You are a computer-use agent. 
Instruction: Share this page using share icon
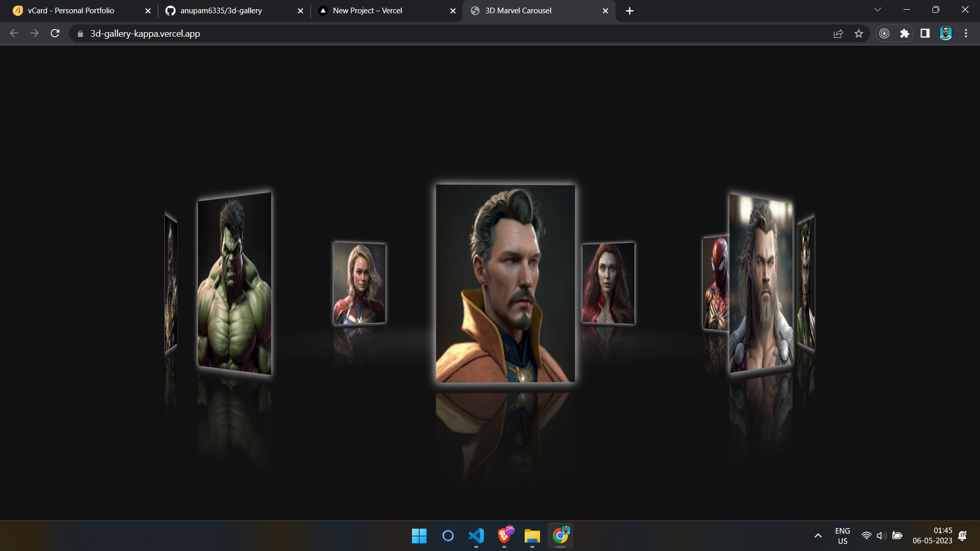pos(838,34)
